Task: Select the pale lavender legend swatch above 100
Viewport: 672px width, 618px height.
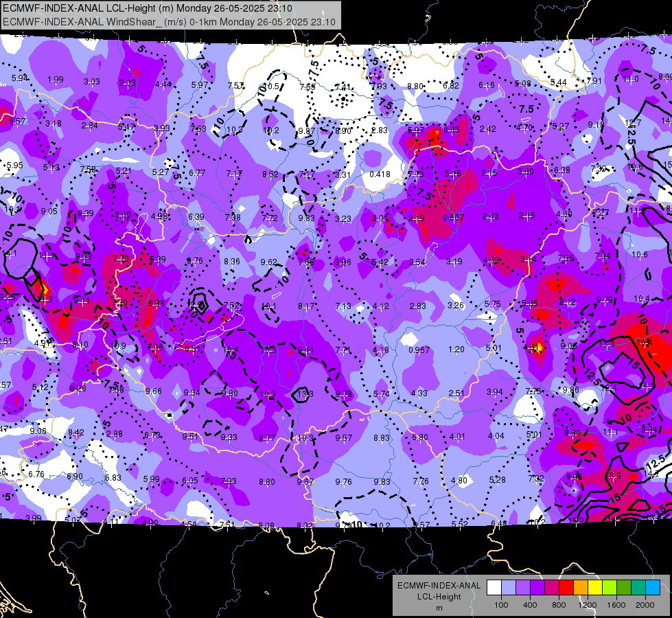Action: click(x=508, y=588)
